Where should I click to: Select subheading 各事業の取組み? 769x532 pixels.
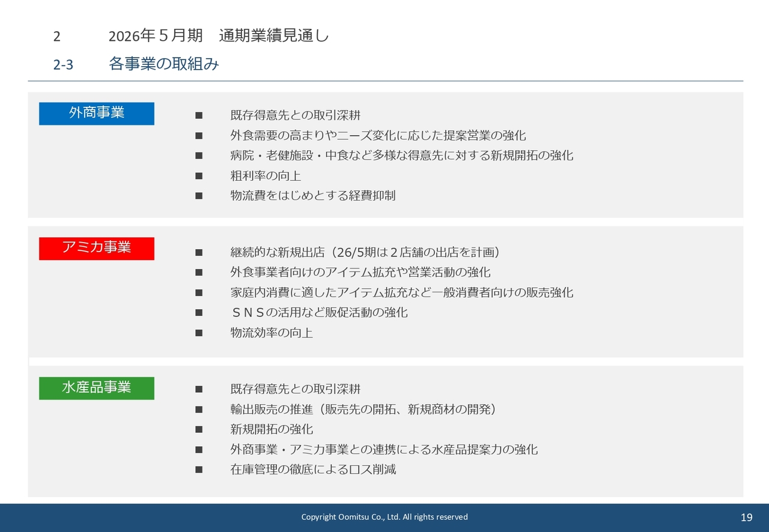click(x=164, y=64)
